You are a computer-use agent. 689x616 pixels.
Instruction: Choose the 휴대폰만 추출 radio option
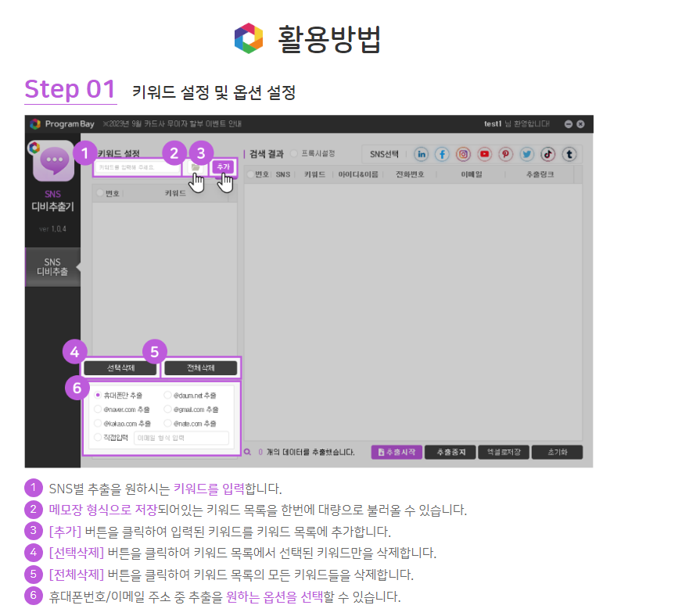(x=98, y=396)
